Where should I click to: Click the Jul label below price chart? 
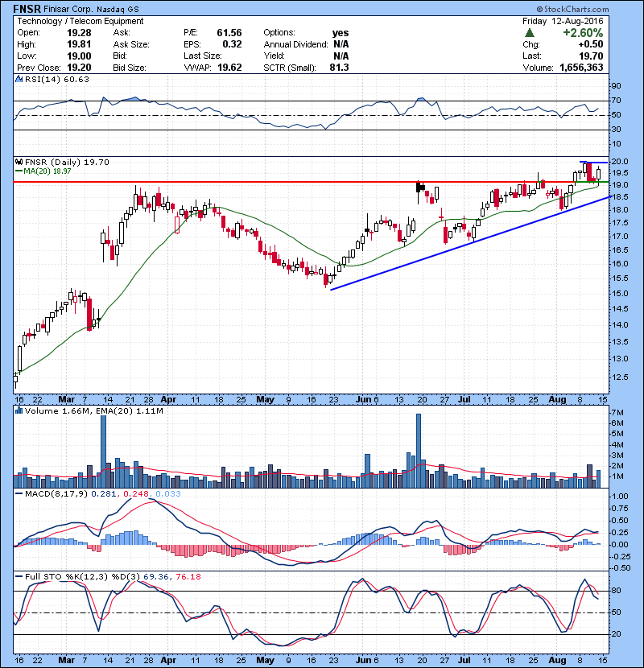[464, 400]
